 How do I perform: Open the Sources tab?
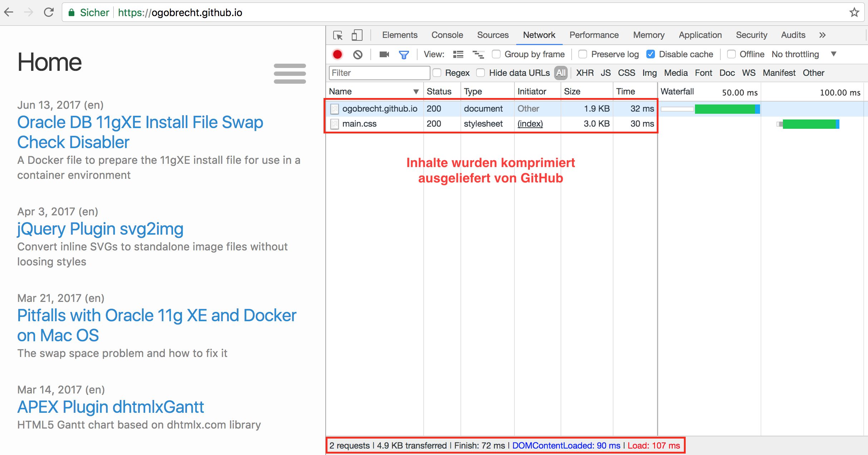[493, 35]
